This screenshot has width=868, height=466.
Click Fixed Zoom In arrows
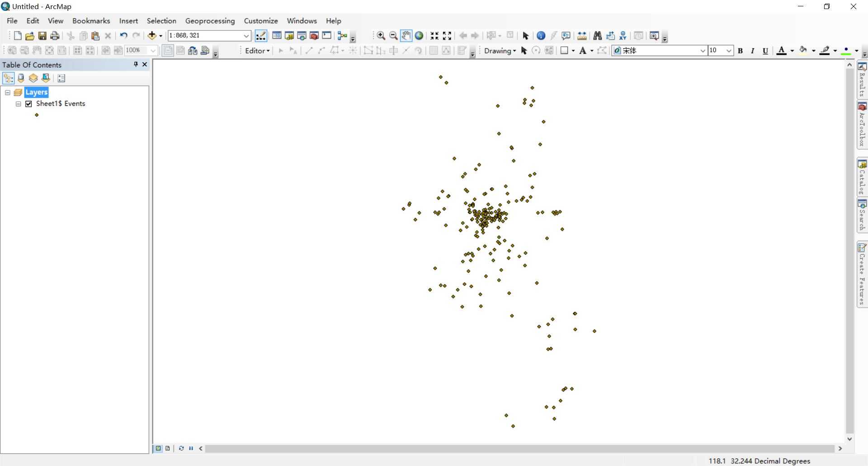[x=434, y=36]
